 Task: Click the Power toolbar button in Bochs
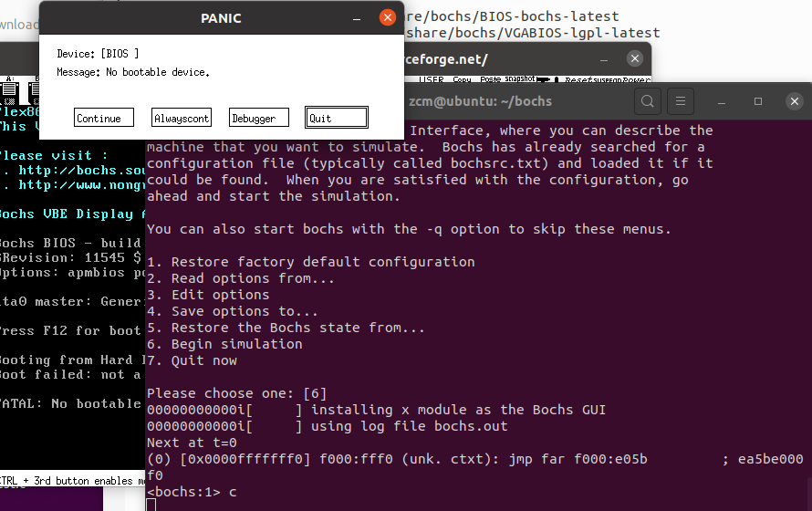pyautogui.click(x=637, y=79)
